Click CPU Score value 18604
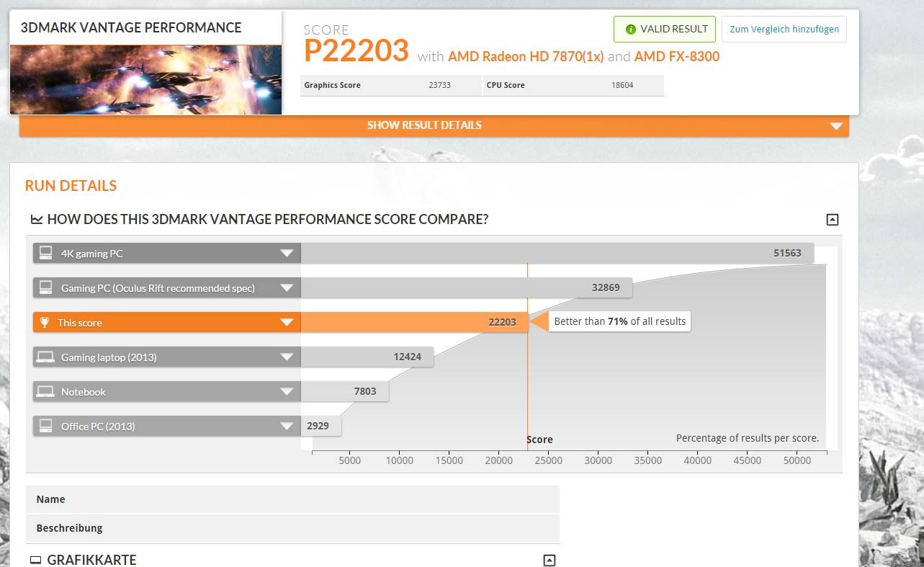 (622, 85)
